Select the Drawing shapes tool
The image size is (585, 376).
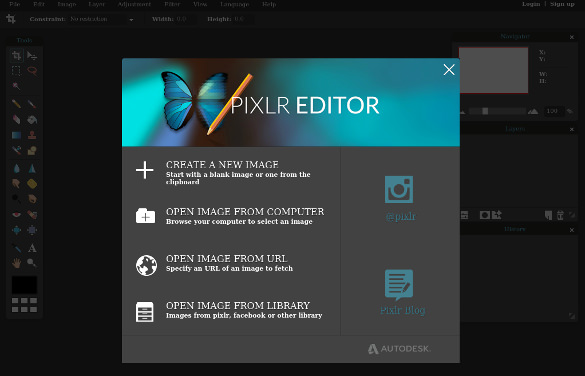[x=32, y=150]
